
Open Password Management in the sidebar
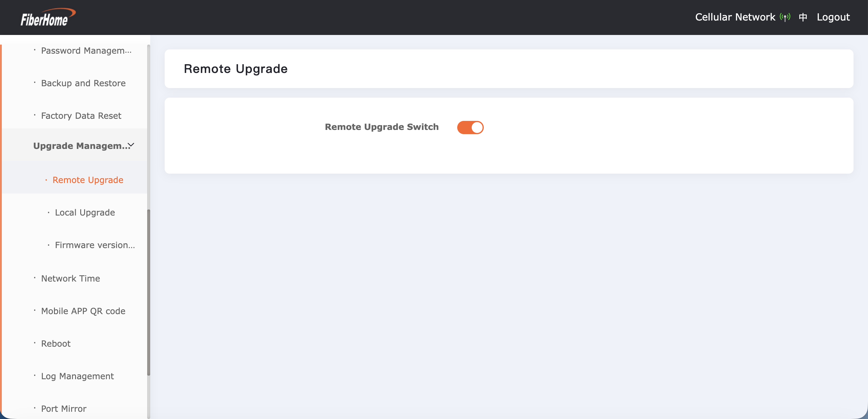point(86,51)
